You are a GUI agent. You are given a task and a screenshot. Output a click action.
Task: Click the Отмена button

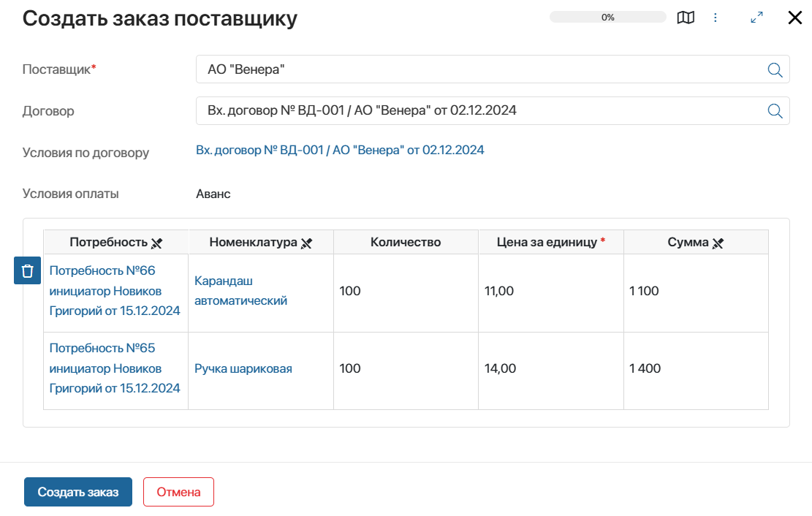click(x=178, y=492)
